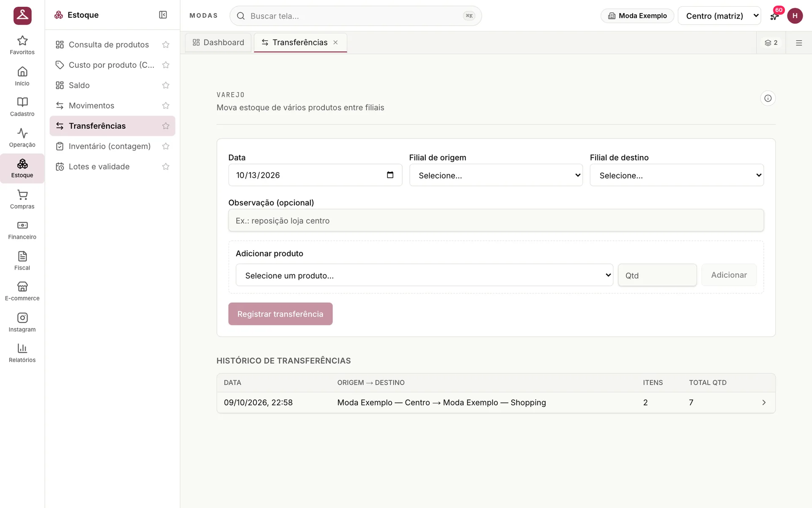Toggle the Lotes e validade favorite star

point(166,166)
